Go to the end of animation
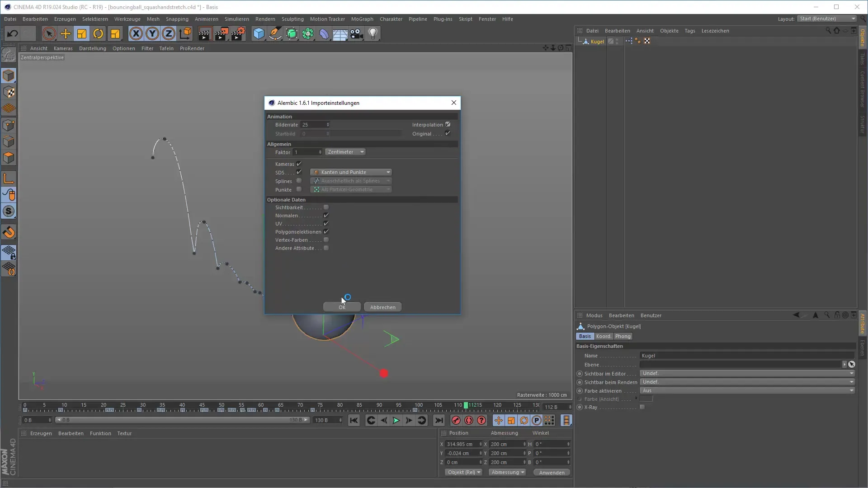The width and height of the screenshot is (868, 488). coord(439,421)
